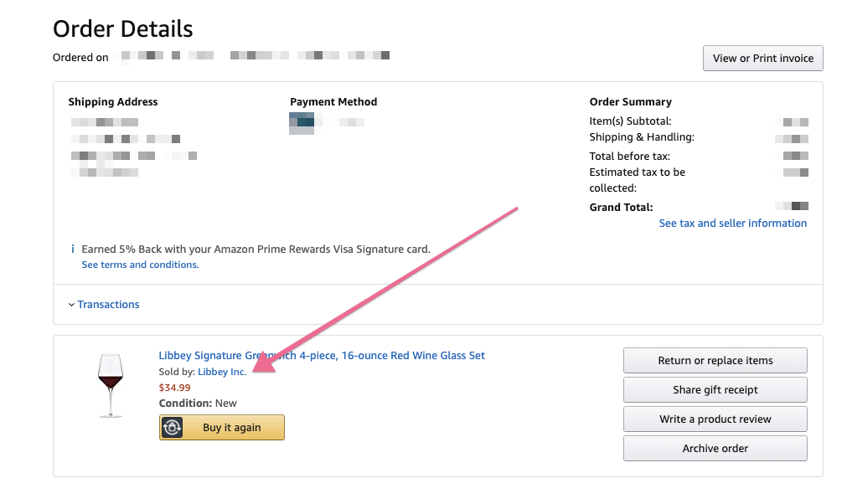Visit the Libbey Inc. seller link
The height and width of the screenshot is (504, 847).
[222, 372]
